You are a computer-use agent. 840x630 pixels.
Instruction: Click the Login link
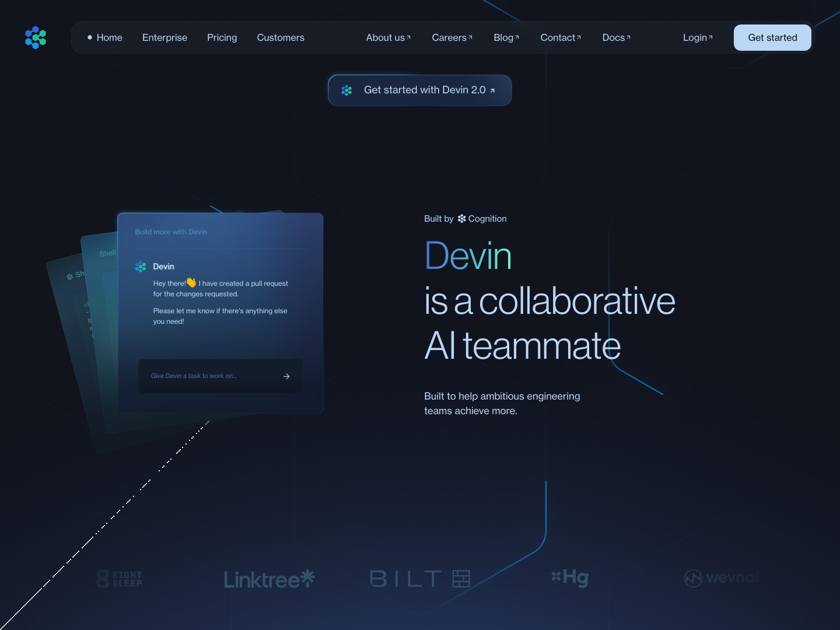pyautogui.click(x=698, y=37)
